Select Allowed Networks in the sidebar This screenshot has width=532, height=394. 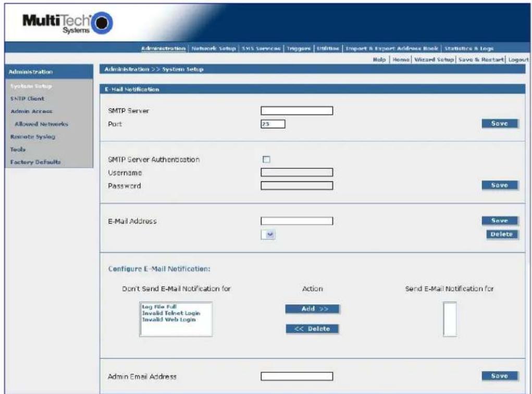coord(41,124)
